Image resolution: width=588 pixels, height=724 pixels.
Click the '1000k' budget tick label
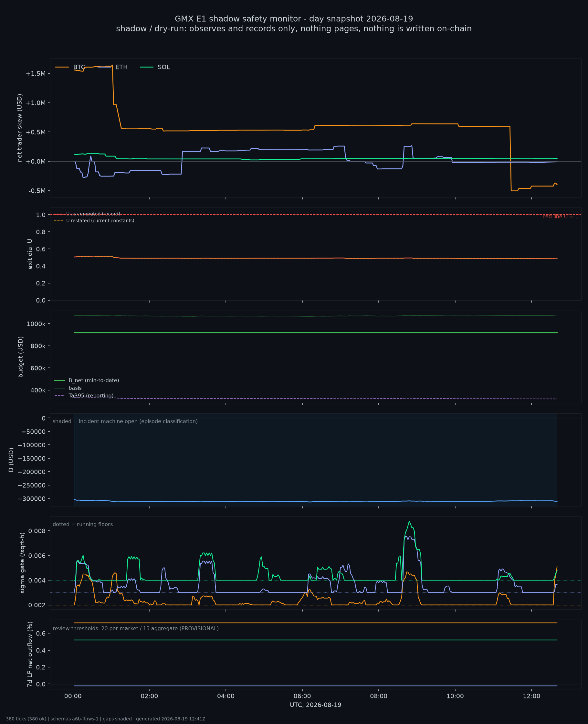click(x=36, y=324)
